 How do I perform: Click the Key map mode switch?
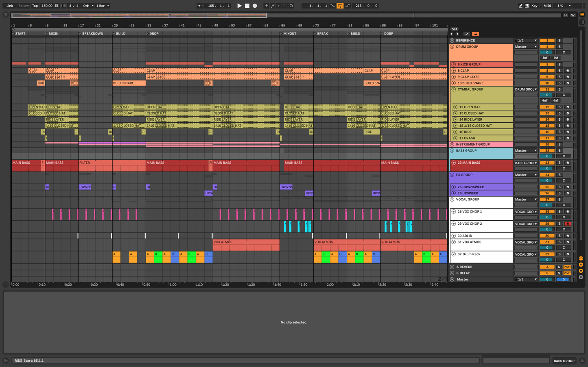534,6
